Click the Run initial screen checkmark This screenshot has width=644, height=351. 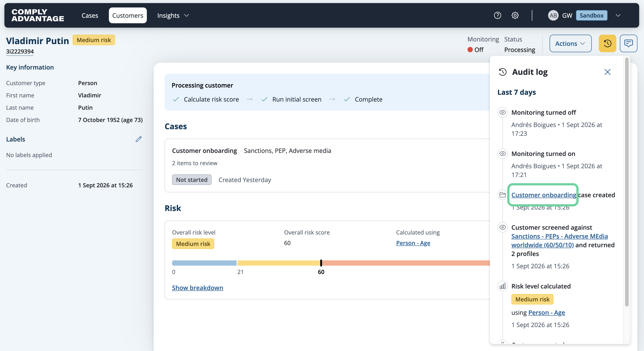[264, 99]
